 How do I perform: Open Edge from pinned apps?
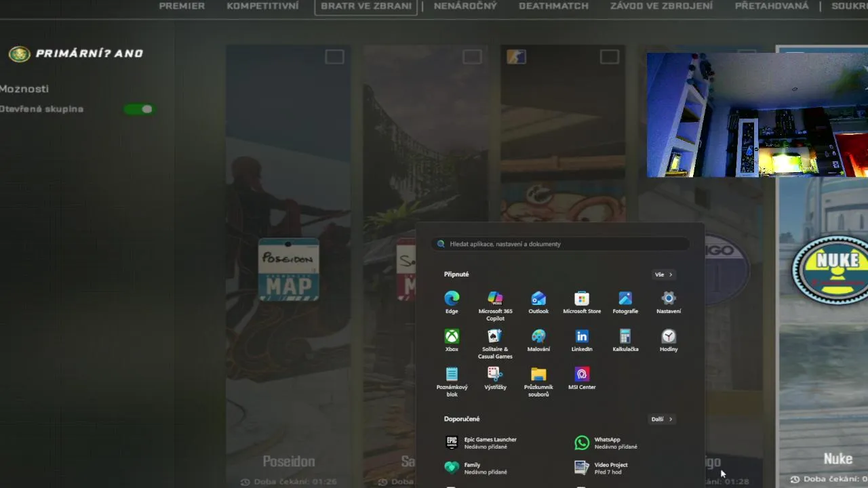452,302
